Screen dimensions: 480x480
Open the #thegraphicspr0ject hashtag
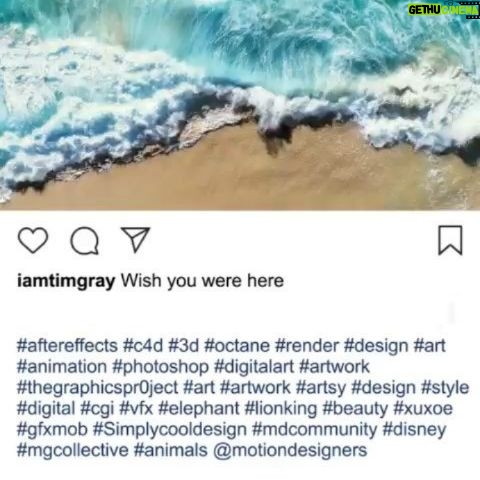tap(97, 388)
